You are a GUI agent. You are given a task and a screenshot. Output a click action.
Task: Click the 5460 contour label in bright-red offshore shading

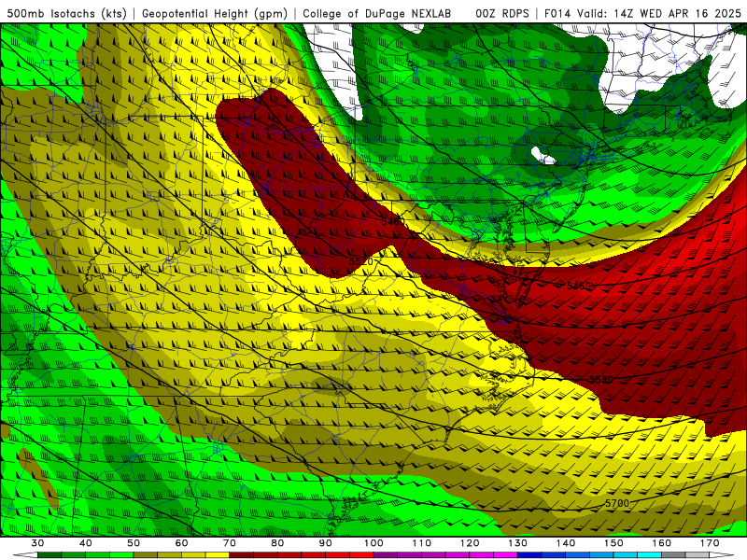tap(578, 286)
